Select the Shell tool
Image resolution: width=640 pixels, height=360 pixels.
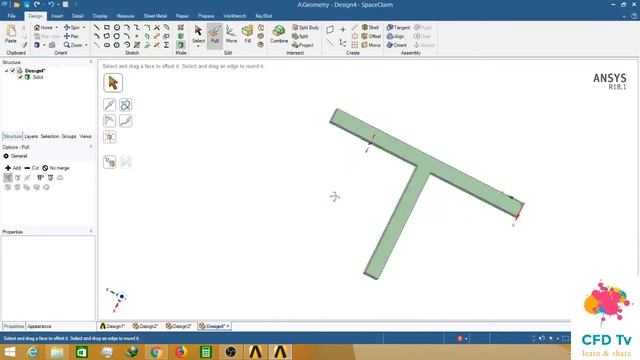(370, 27)
